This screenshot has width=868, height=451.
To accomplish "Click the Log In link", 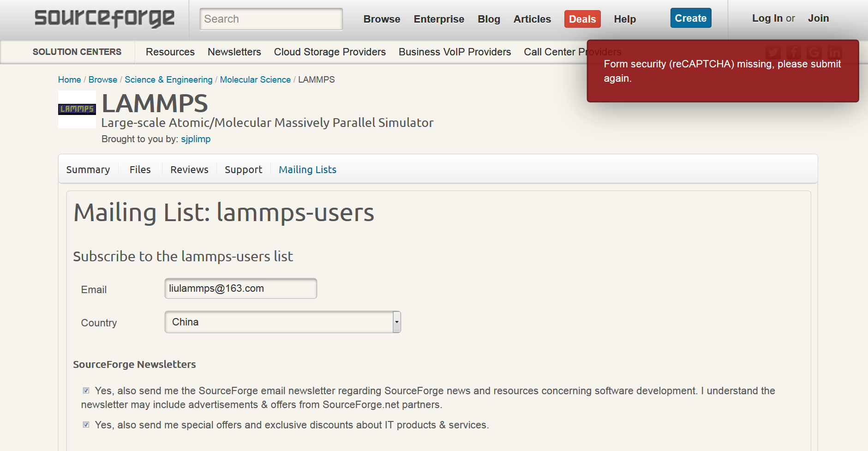I will tap(767, 18).
